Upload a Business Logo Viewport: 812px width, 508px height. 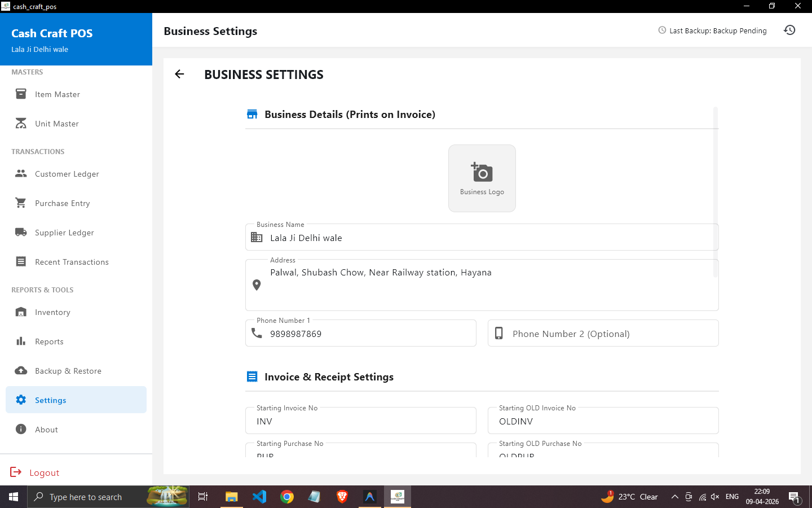tap(482, 178)
